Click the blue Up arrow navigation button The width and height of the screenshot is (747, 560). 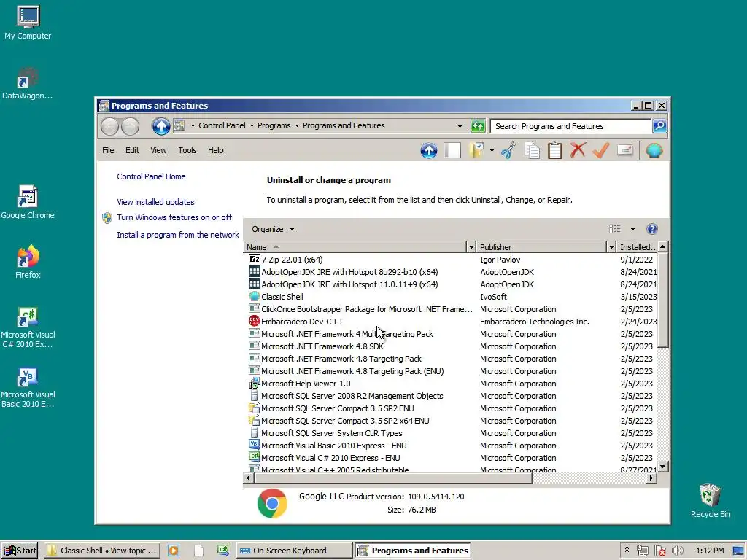161,125
